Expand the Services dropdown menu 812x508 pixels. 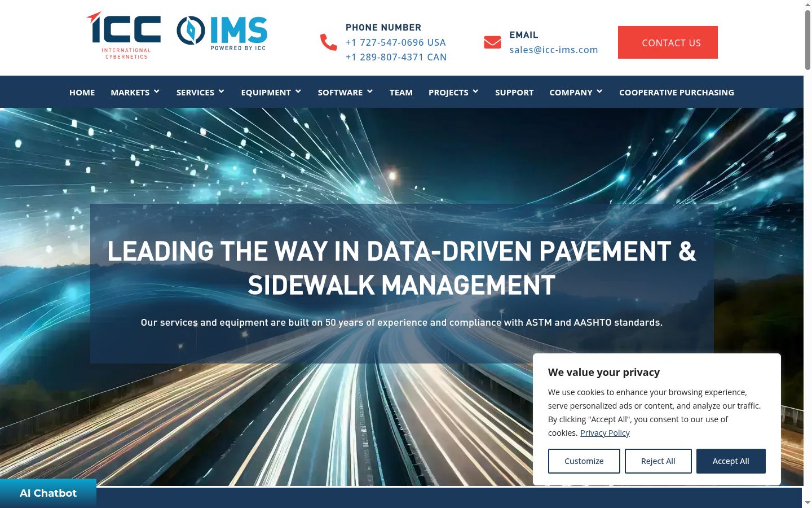200,92
